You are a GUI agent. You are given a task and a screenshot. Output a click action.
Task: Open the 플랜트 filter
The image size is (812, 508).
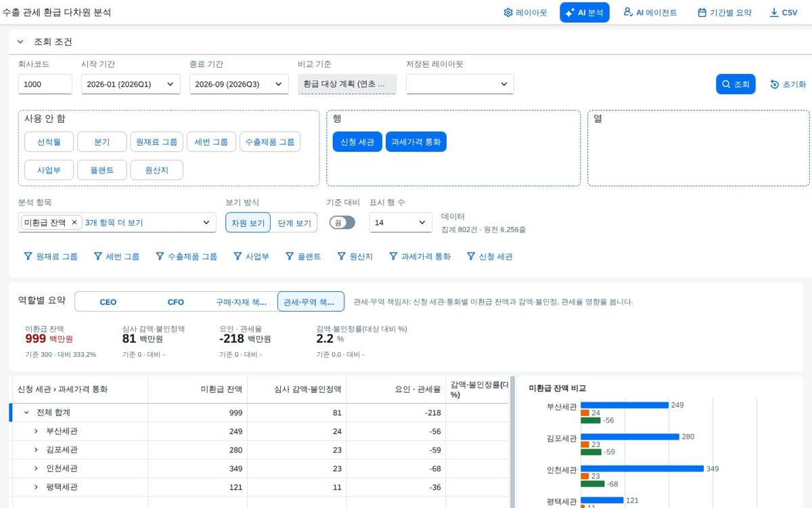[303, 257]
